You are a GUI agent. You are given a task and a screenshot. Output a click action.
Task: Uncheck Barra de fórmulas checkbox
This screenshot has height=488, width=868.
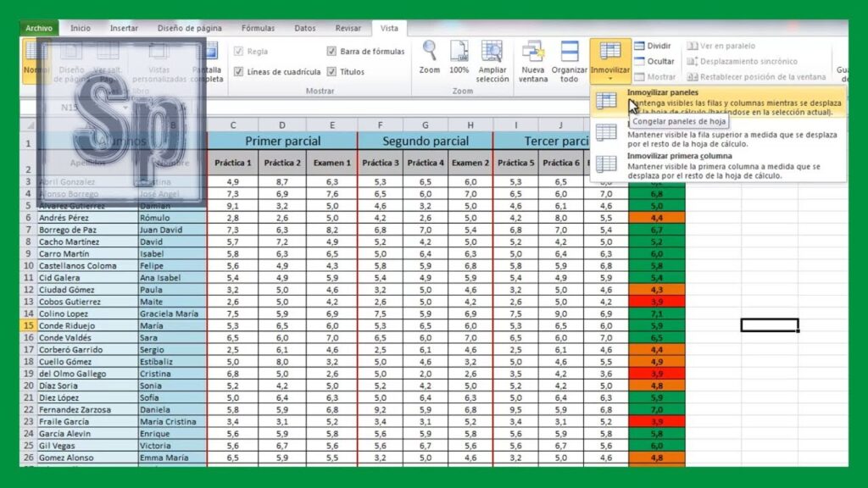click(331, 52)
